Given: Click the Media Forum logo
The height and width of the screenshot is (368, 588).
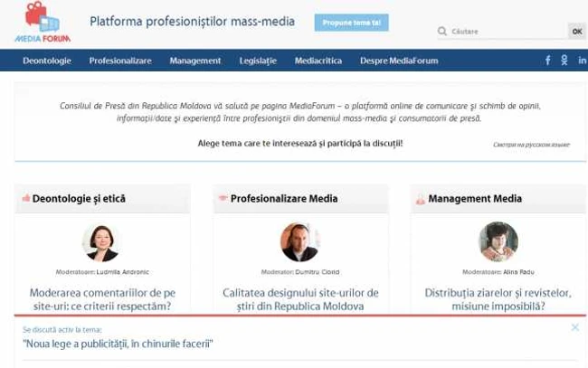Looking at the screenshot, I should pyautogui.click(x=43, y=22).
